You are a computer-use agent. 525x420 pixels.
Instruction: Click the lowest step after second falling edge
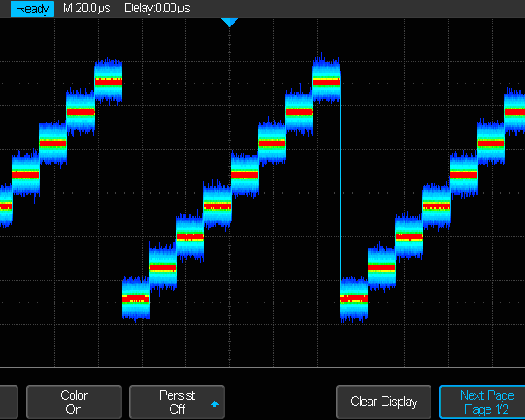pos(353,298)
